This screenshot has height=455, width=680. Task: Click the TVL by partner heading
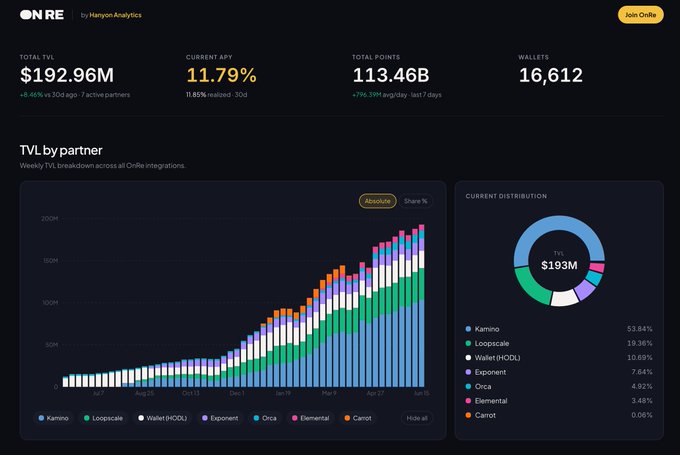click(61, 150)
